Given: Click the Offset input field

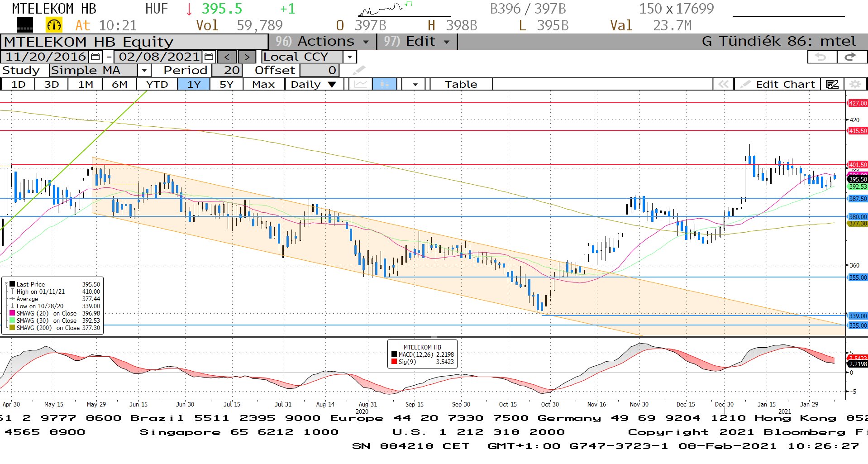Looking at the screenshot, I should pos(319,71).
